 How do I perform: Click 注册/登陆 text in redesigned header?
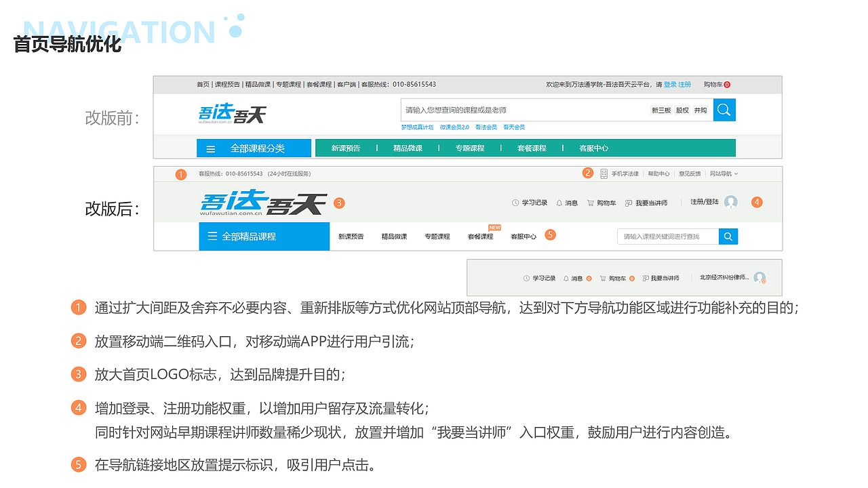[705, 202]
